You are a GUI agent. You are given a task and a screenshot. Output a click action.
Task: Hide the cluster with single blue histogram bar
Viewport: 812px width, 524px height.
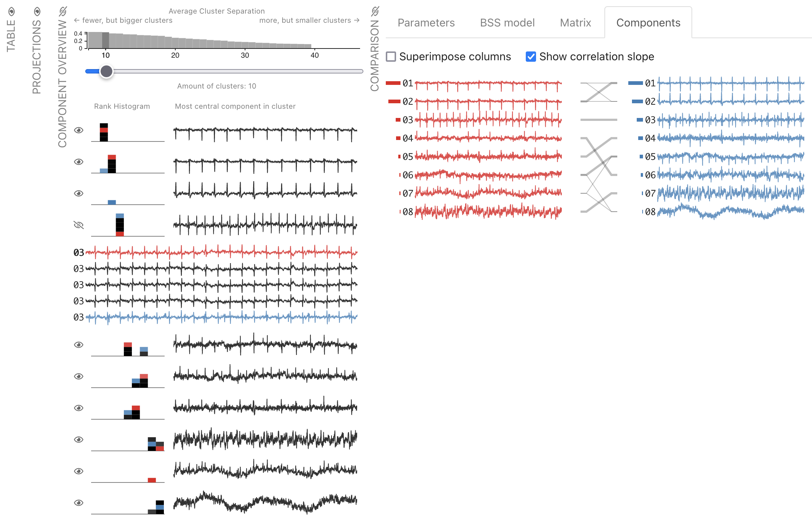(79, 193)
